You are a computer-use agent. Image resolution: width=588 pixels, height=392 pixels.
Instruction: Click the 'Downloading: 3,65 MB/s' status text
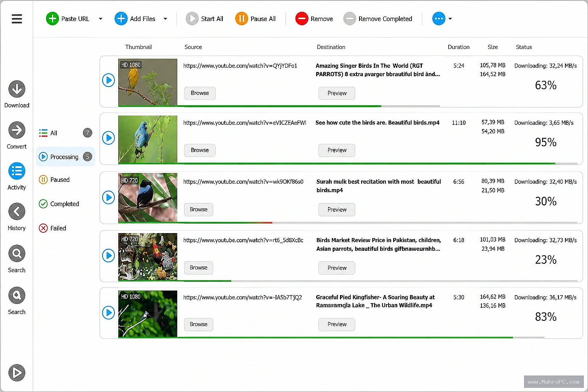544,123
